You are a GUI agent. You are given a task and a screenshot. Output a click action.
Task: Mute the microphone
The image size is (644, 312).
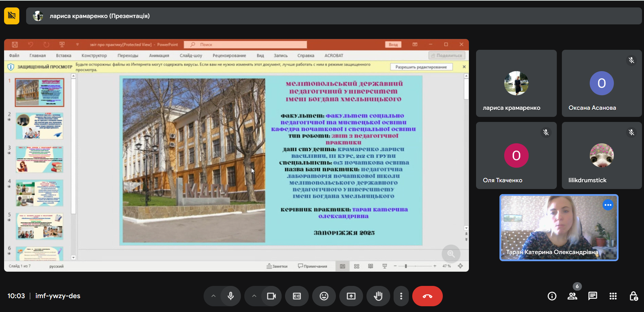[x=231, y=296]
